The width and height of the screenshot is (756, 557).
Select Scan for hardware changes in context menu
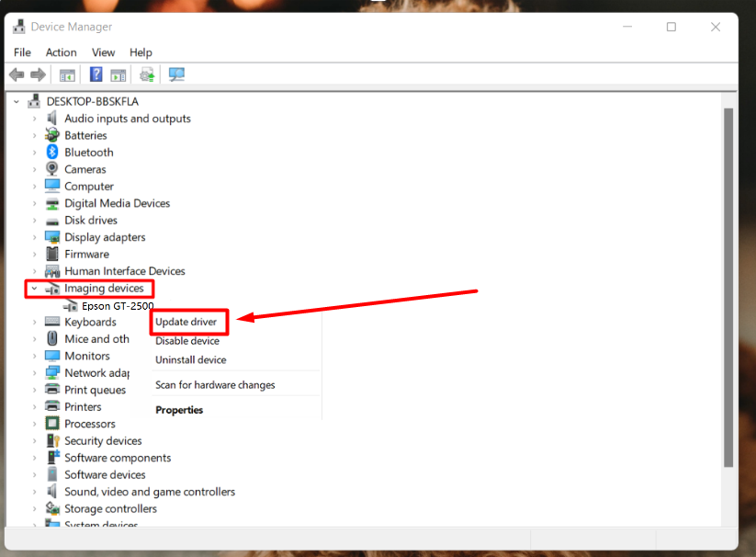(215, 385)
